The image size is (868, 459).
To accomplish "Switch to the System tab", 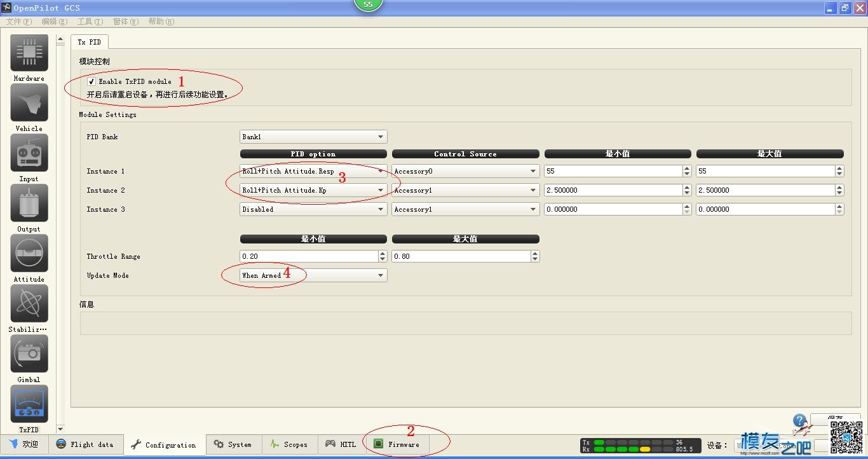I will (233, 444).
